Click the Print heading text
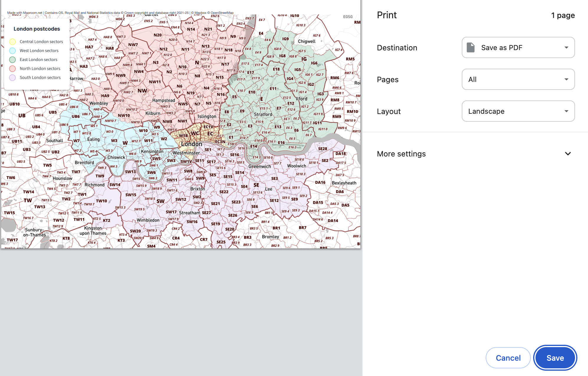 387,15
